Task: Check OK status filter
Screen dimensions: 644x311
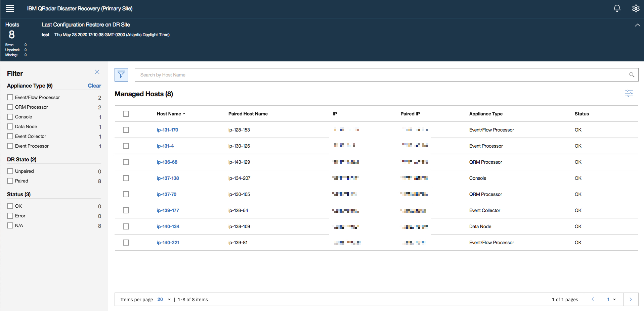Action: click(10, 206)
